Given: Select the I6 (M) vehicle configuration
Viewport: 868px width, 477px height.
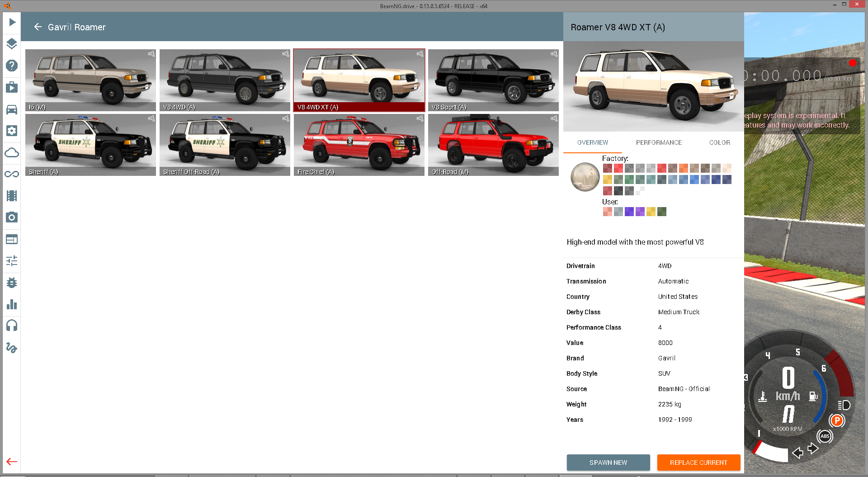Looking at the screenshot, I should click(x=90, y=80).
